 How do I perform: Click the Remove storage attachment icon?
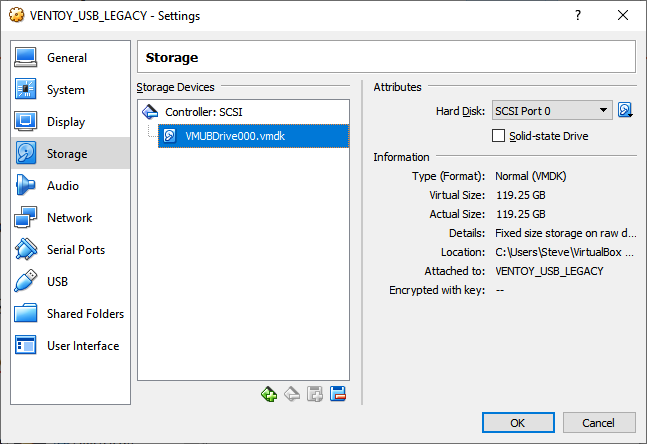point(338,394)
